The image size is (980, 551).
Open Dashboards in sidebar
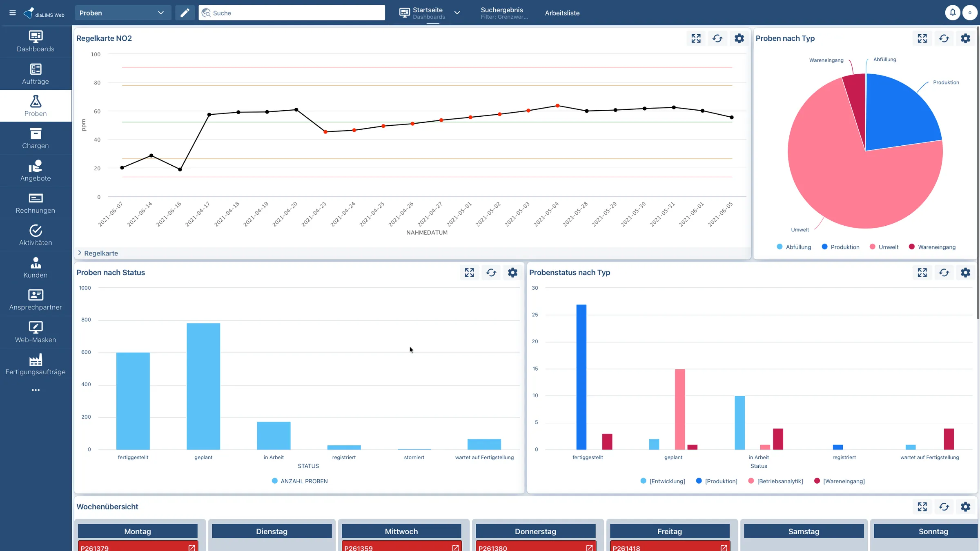point(36,41)
